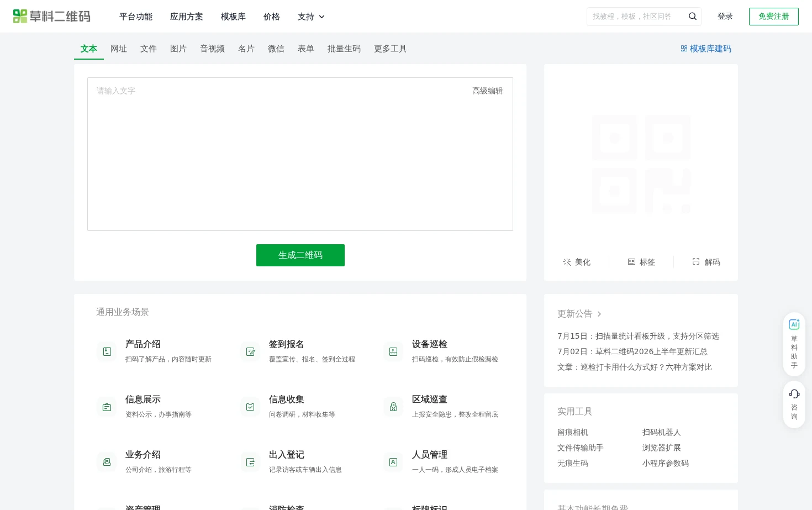Click the 签到报名 scenario icon
The image size is (812, 510).
click(x=250, y=351)
